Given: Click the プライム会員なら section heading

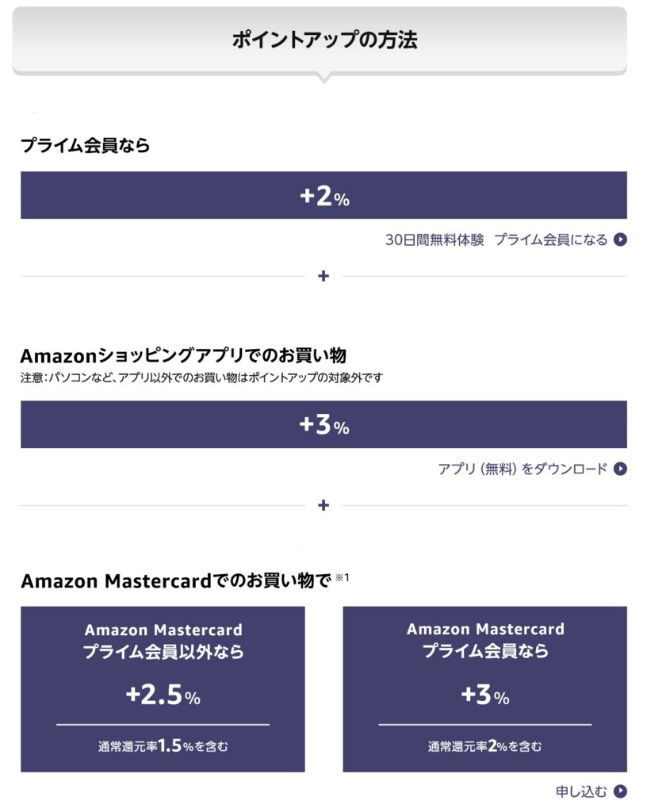Looking at the screenshot, I should tap(86, 145).
